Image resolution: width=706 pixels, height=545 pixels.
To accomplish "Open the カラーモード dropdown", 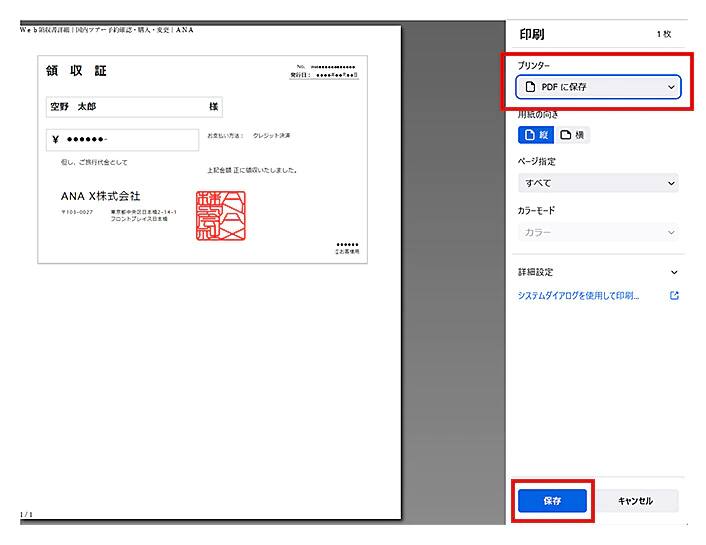I will tap(598, 232).
